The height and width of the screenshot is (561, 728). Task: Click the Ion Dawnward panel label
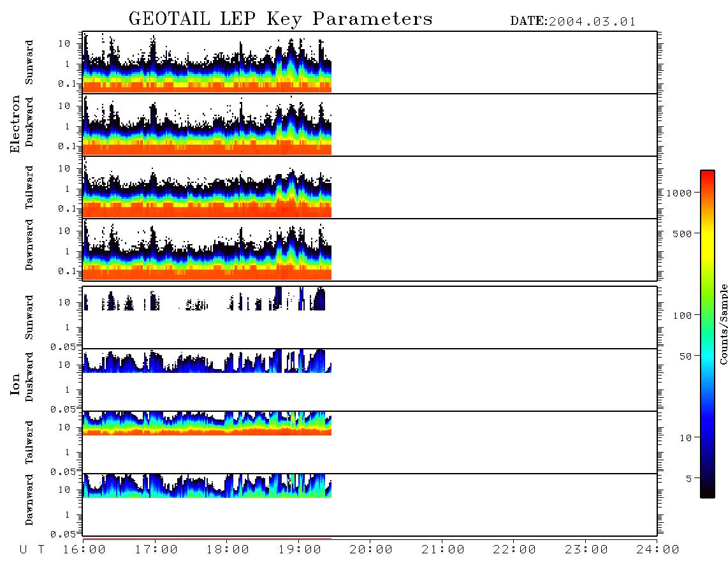pos(29,500)
